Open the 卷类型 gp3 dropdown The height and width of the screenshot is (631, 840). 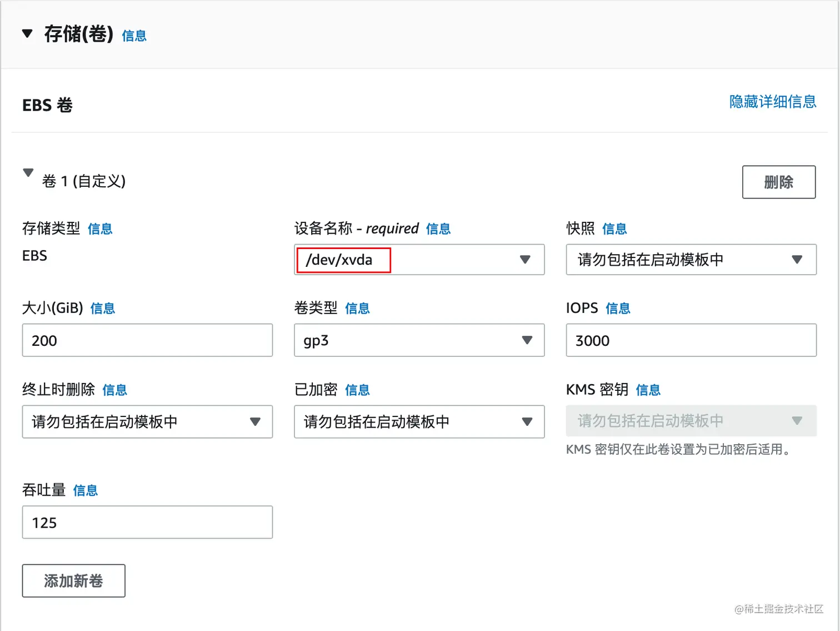[419, 340]
